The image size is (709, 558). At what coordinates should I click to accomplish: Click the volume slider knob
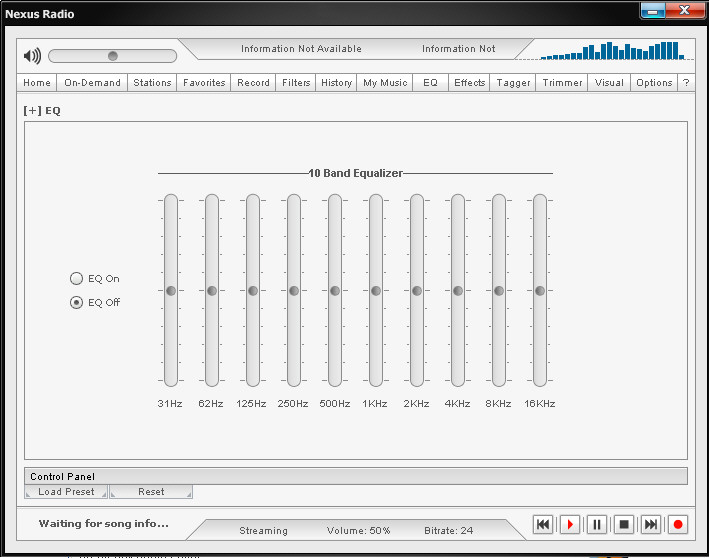point(113,56)
